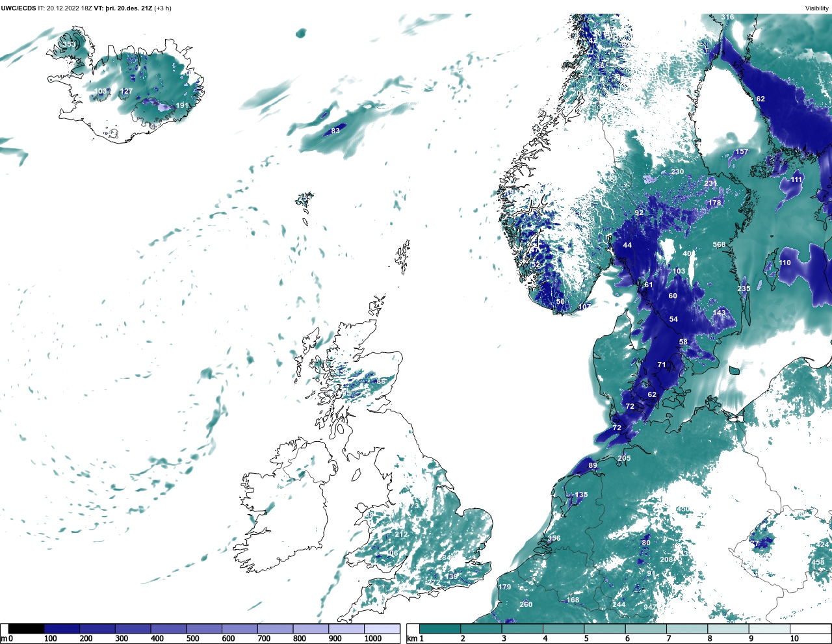Click the map value '244'
Screen dimensions: 832x644
[x=619, y=604]
